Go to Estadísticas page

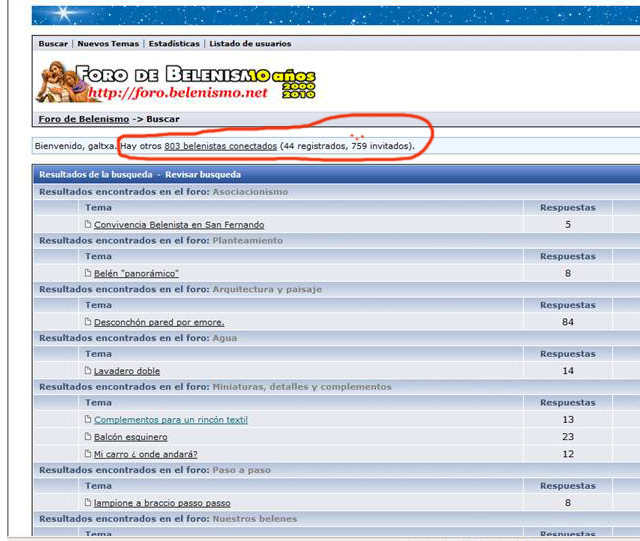click(x=174, y=44)
